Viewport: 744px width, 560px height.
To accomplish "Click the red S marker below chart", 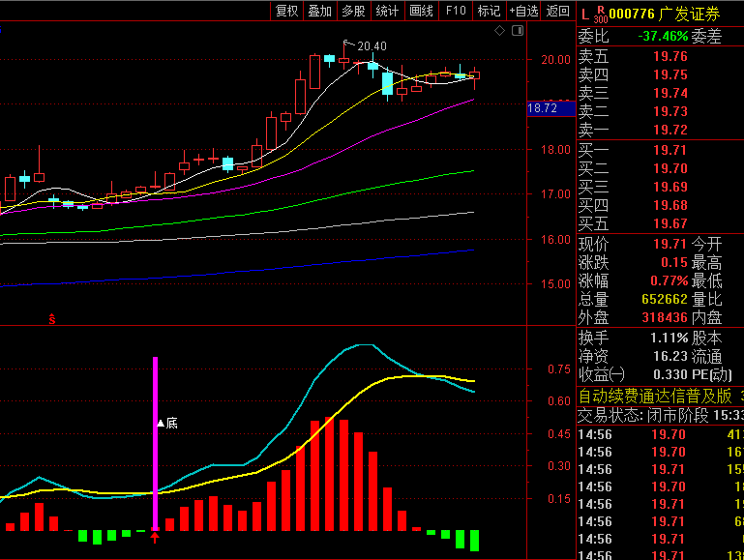I will [x=50, y=318].
